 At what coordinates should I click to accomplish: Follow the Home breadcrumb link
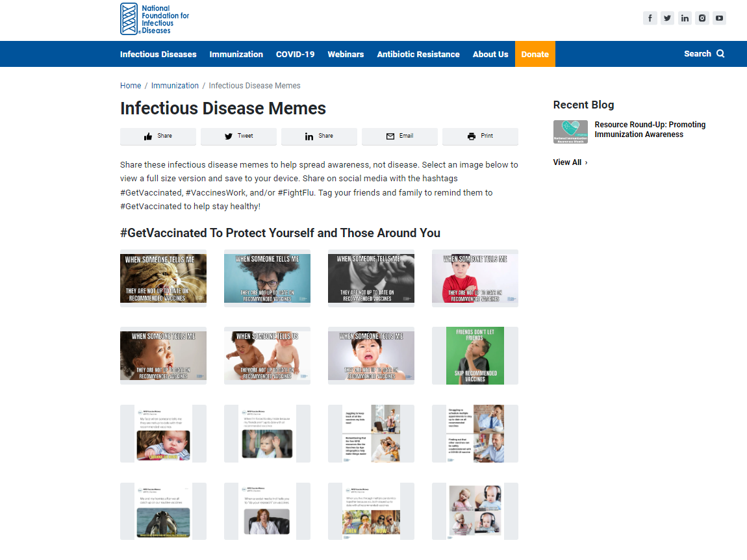131,85
